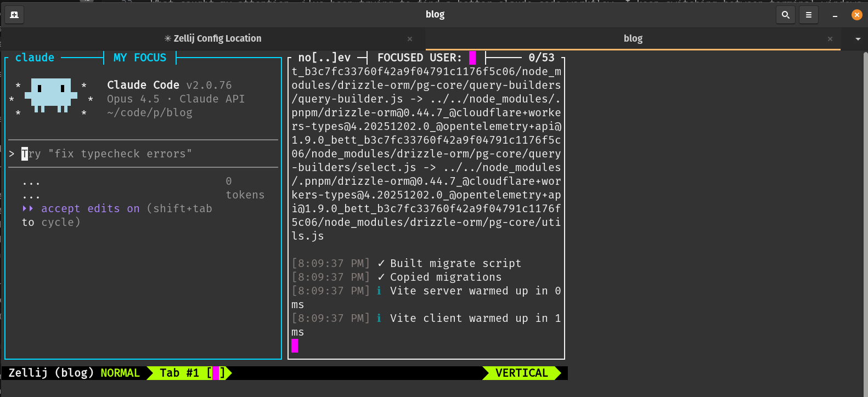868x397 pixels.
Task: Click the "accept edits on" mode indicator
Action: (91, 208)
